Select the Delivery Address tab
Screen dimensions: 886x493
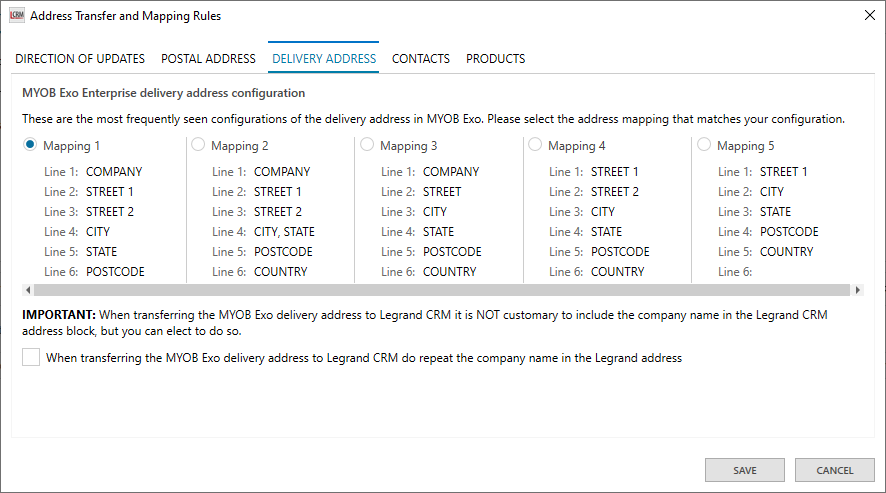click(324, 58)
